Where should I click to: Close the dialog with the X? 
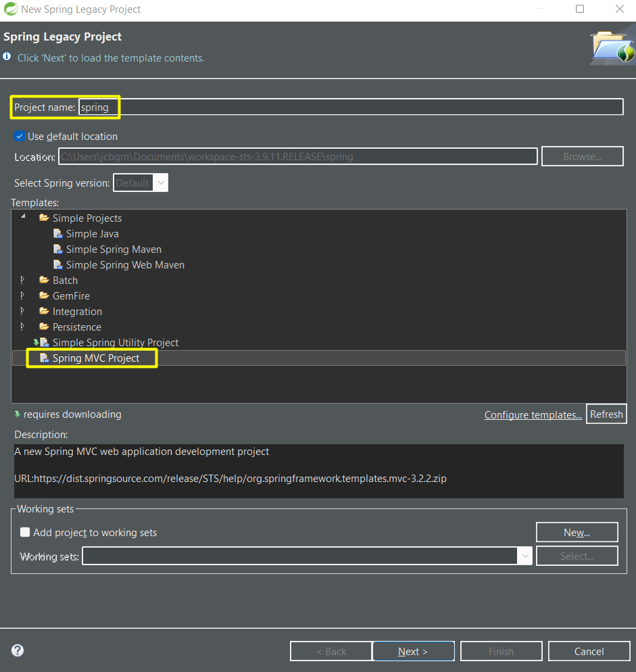click(619, 9)
